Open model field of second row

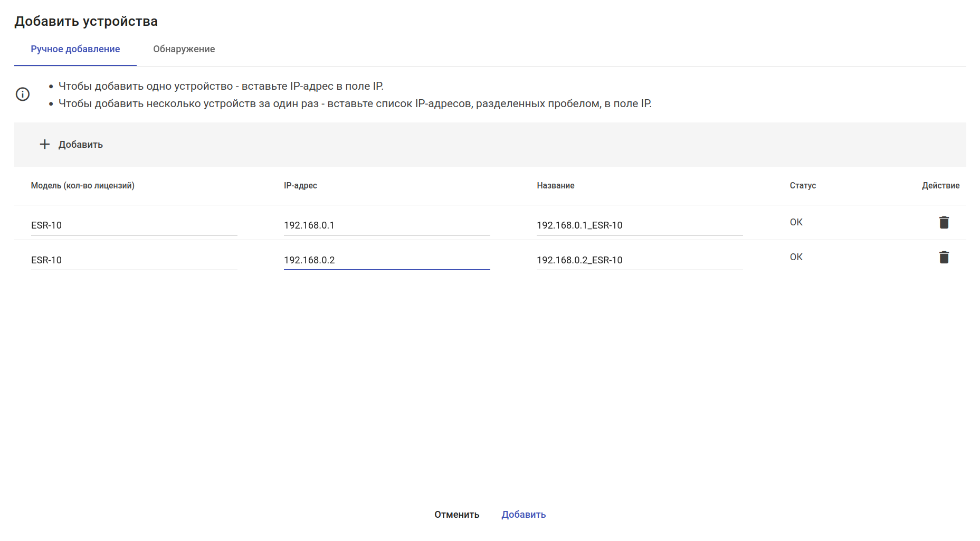134,260
